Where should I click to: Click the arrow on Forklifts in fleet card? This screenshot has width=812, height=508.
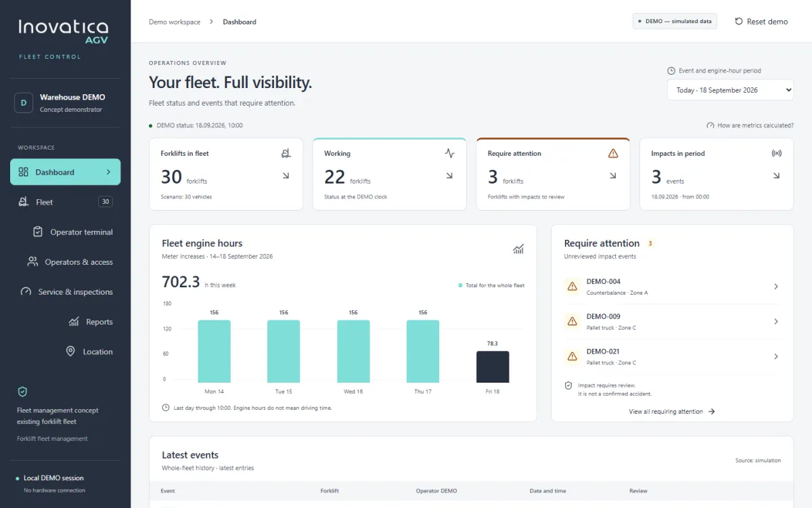(x=286, y=175)
